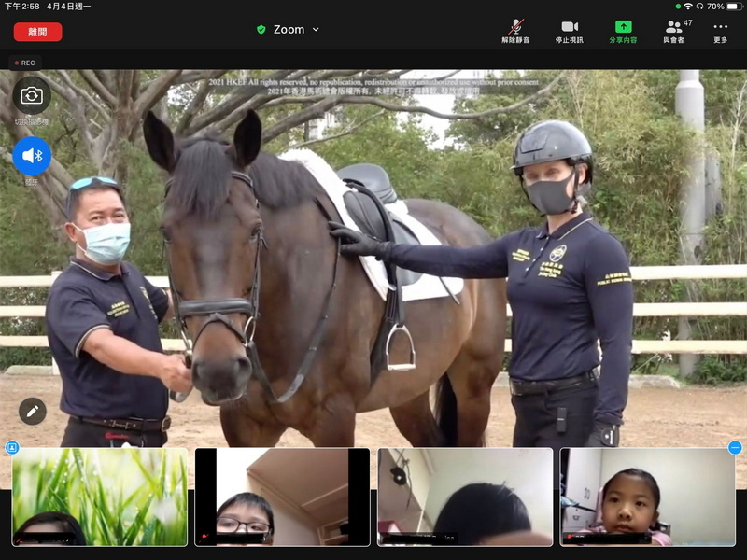Open the participants list showing 47

pos(675,32)
